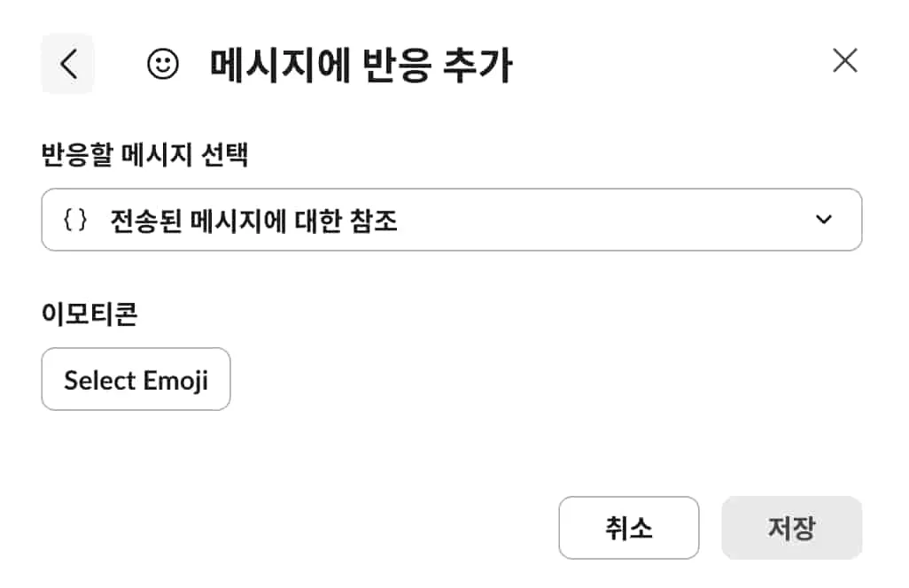This screenshot has width=909, height=588.
Task: Click the {} reference icon inside the dropdown
Action: (74, 219)
